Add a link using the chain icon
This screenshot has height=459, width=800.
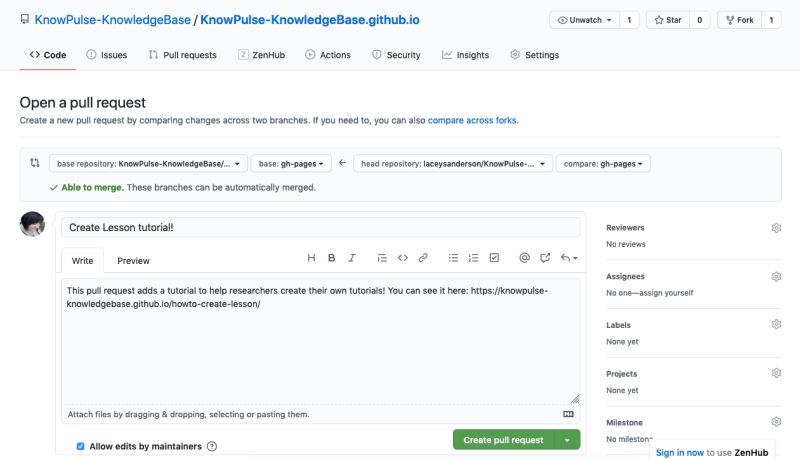tap(423, 258)
